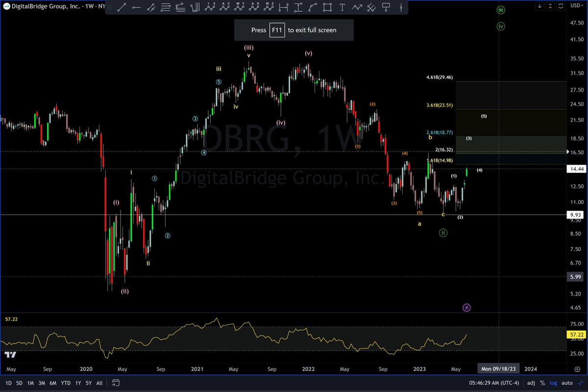Image resolution: width=588 pixels, height=392 pixels.
Task: Select the 3.618(23.51) Fib level label
Action: point(440,105)
